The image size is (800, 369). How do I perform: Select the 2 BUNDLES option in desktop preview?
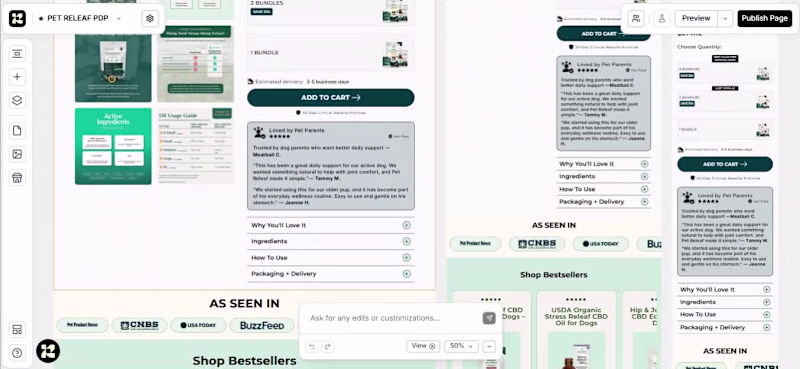pos(331,11)
